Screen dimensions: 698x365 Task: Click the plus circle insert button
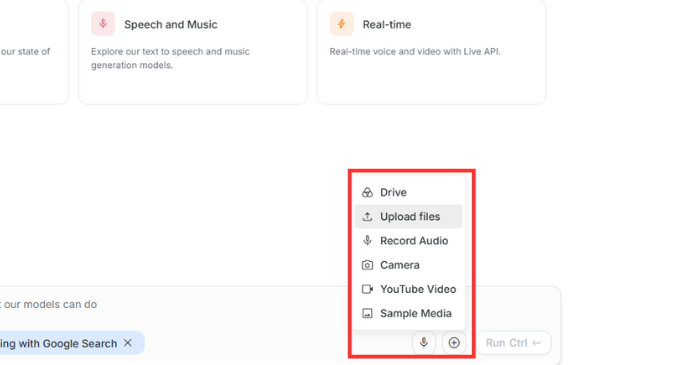click(x=454, y=343)
